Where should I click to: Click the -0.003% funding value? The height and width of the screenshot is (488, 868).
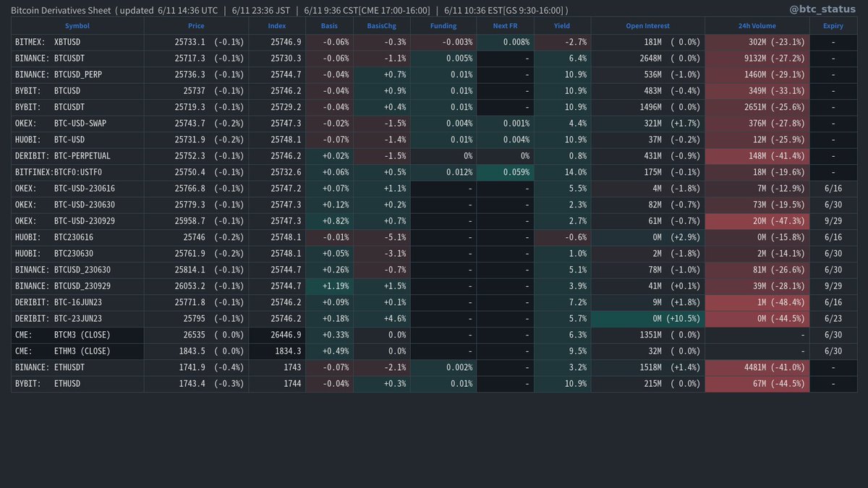458,43
